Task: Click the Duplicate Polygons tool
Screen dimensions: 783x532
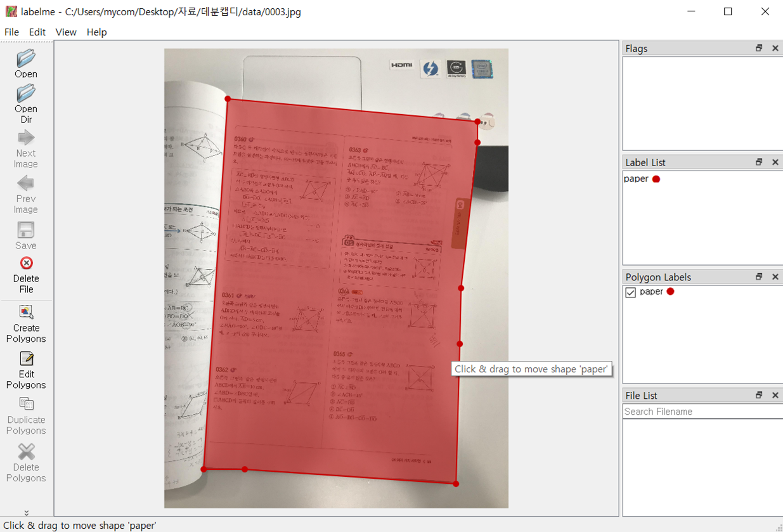Action: pyautogui.click(x=26, y=415)
